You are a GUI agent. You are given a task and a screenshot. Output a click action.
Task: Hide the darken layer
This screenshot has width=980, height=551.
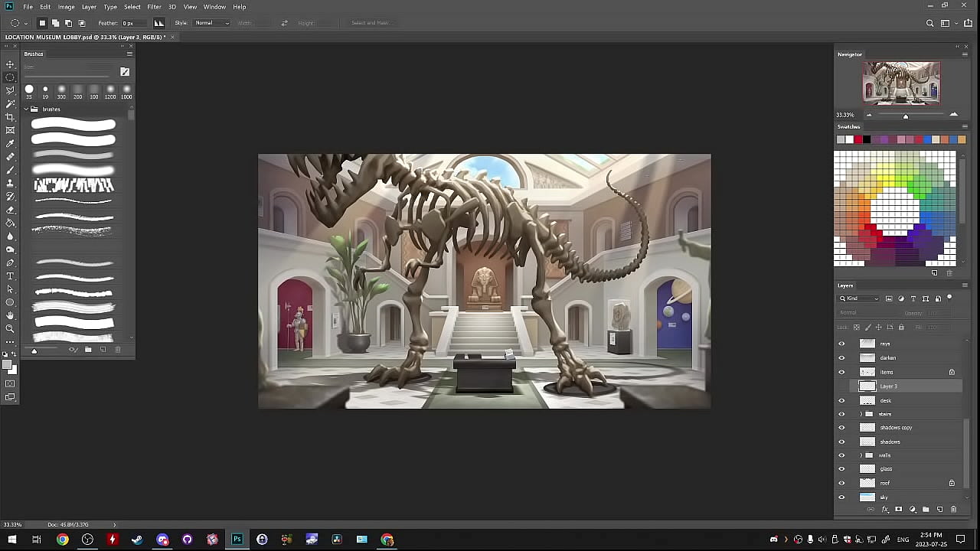click(841, 357)
